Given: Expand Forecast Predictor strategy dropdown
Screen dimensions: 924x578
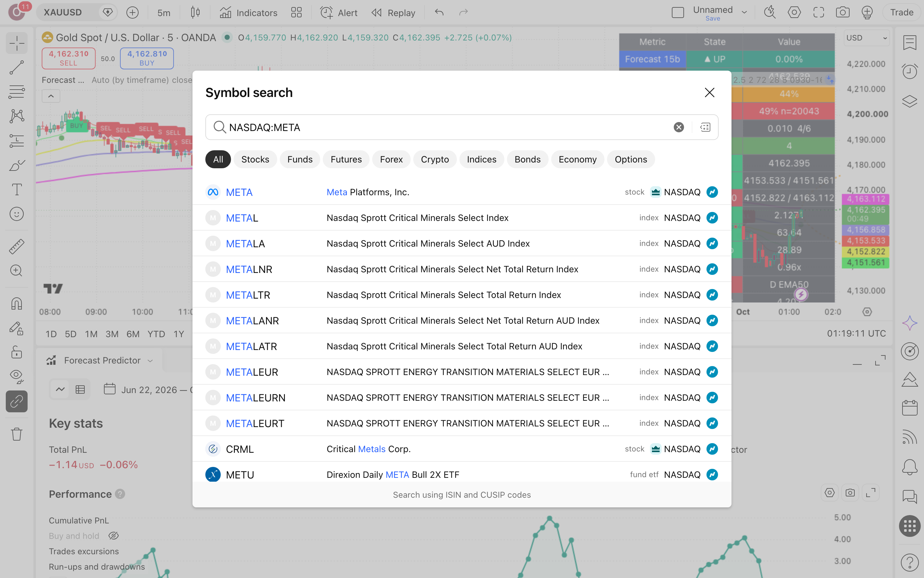Looking at the screenshot, I should [150, 361].
